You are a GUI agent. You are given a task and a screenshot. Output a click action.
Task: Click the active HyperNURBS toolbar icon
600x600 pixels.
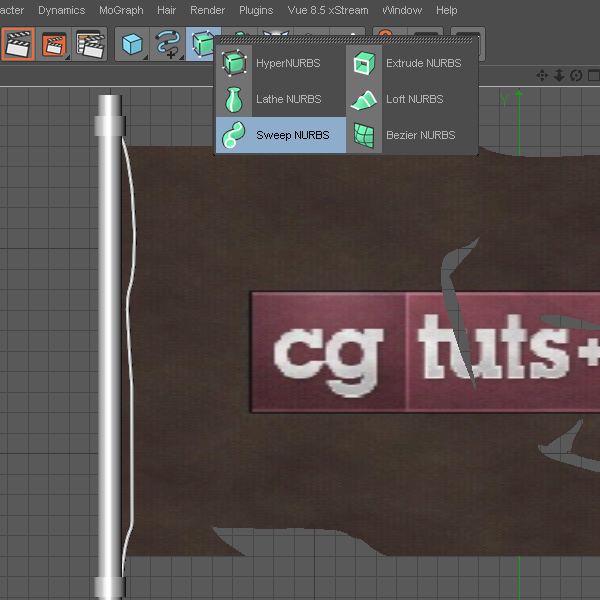[202, 44]
